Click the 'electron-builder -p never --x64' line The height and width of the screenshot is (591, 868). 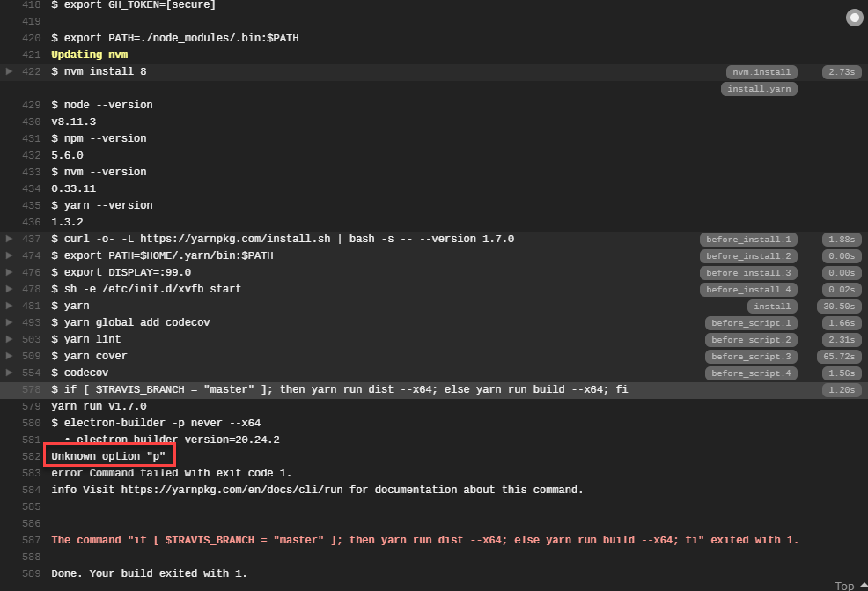point(156,423)
